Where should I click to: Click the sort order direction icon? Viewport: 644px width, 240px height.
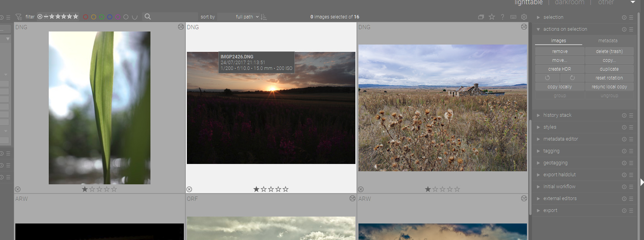click(x=264, y=17)
